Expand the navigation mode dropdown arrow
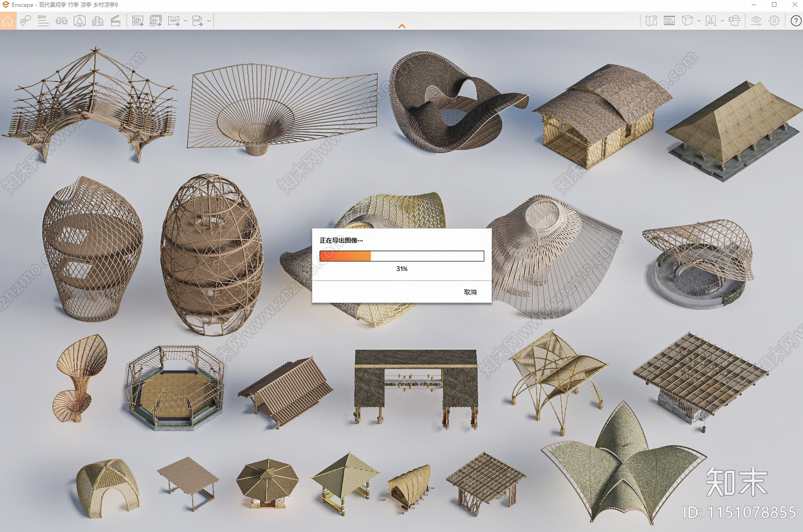Image resolution: width=803 pixels, height=532 pixels. pyautogui.click(x=722, y=21)
